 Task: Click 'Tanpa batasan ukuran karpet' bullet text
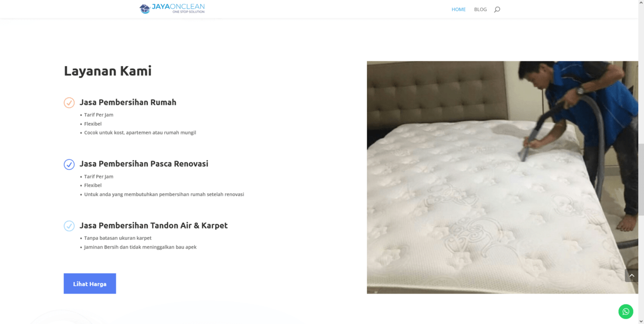tap(118, 238)
